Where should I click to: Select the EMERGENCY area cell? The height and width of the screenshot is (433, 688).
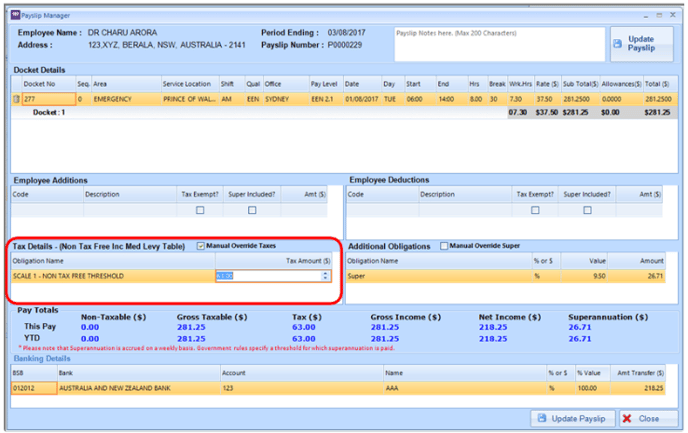point(126,99)
